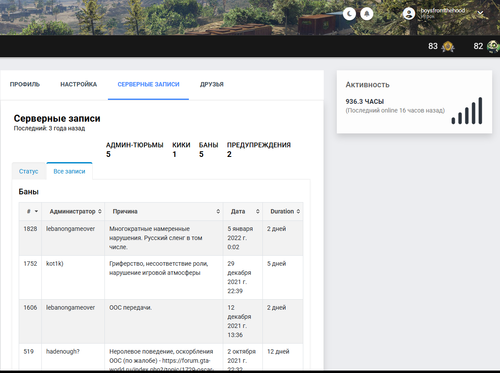
Task: Open the НАСТРОЙКА tab
Action: (79, 84)
